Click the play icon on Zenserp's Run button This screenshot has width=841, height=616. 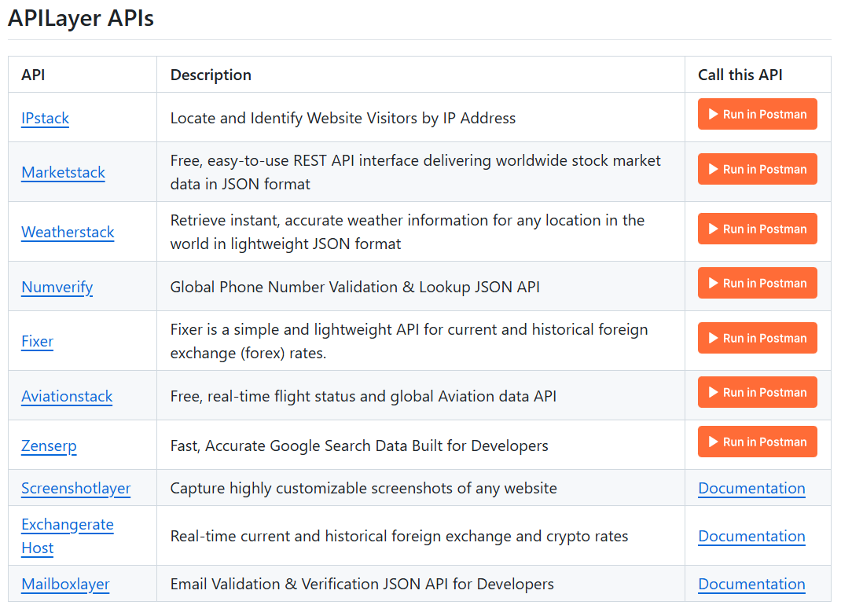tap(714, 442)
